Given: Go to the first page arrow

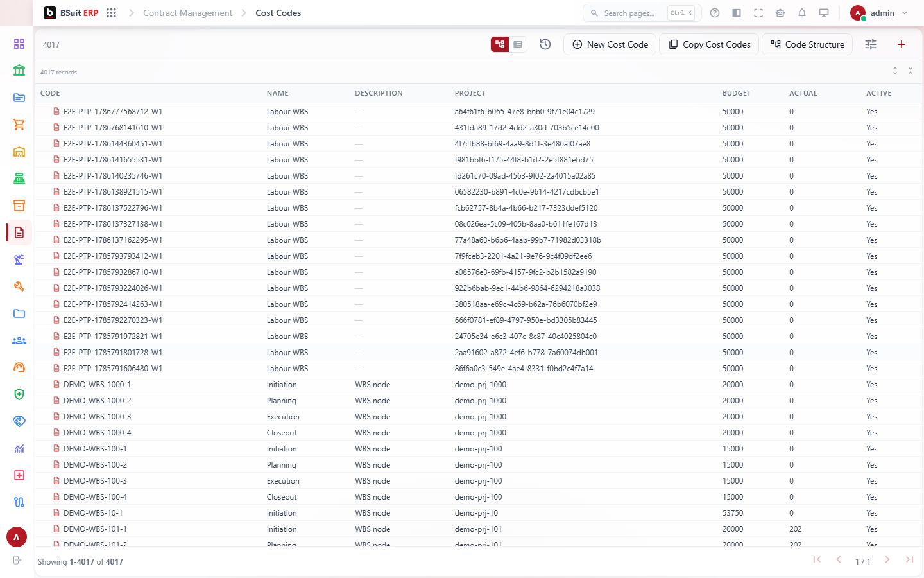Looking at the screenshot, I should click(x=817, y=560).
